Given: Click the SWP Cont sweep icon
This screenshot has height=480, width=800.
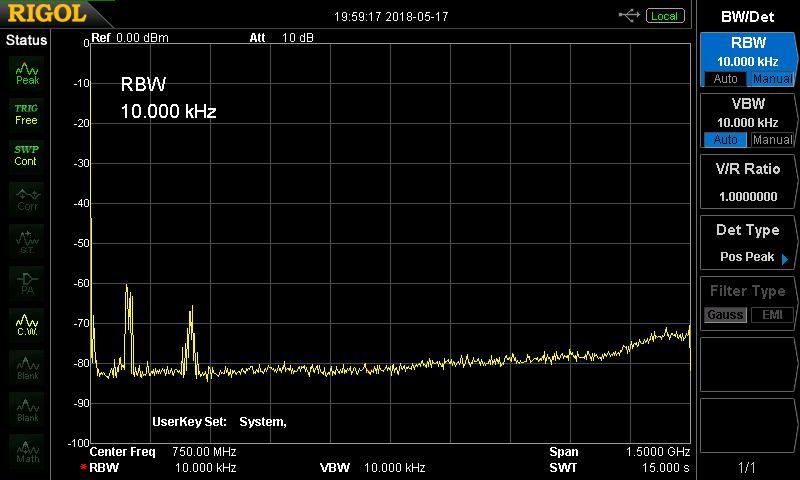Looking at the screenshot, I should 27,156.
